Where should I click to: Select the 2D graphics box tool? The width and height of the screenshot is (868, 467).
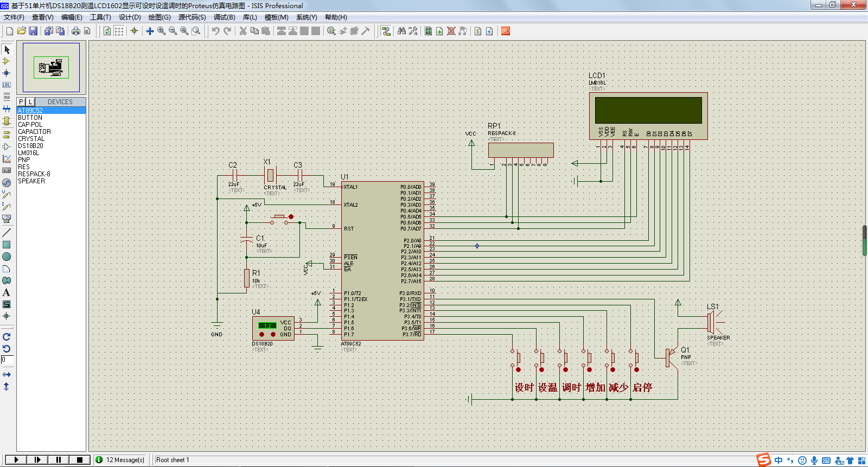point(7,245)
